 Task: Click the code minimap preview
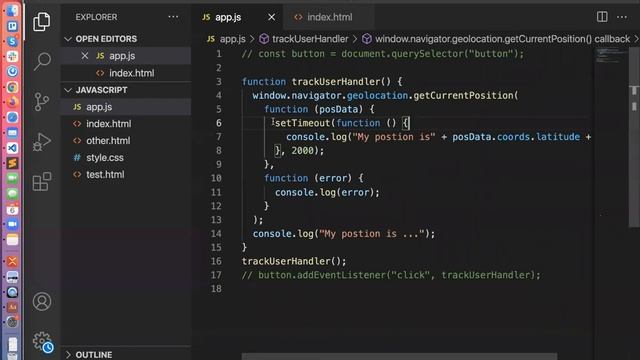coord(611,56)
